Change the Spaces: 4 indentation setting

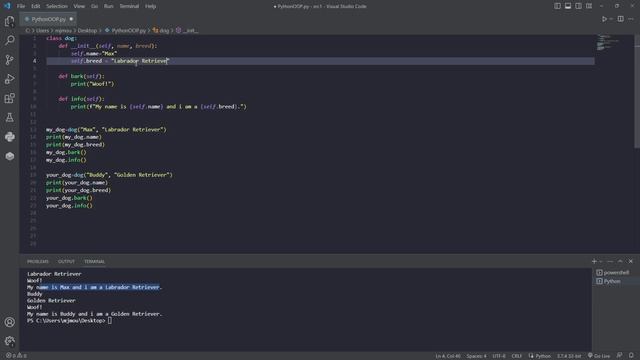[476, 356]
